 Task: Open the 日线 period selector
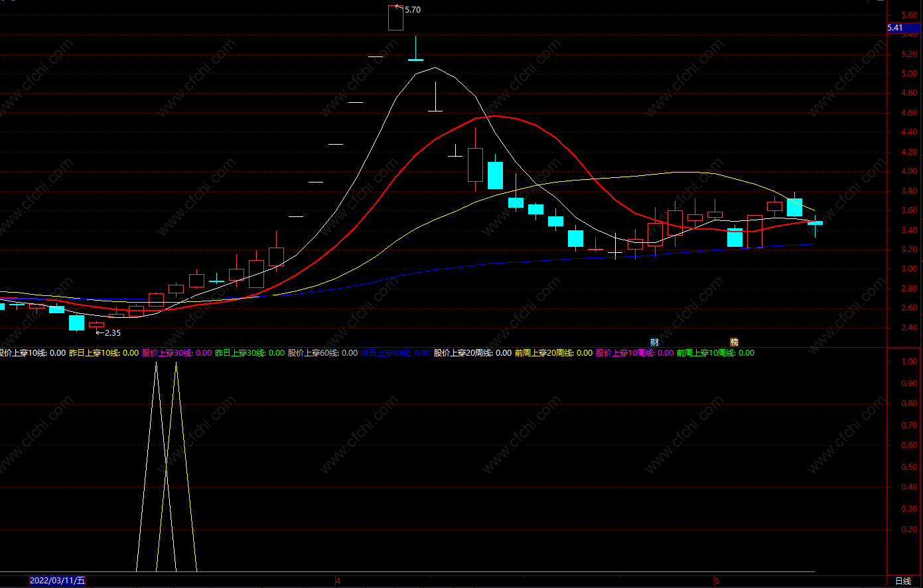tap(903, 581)
